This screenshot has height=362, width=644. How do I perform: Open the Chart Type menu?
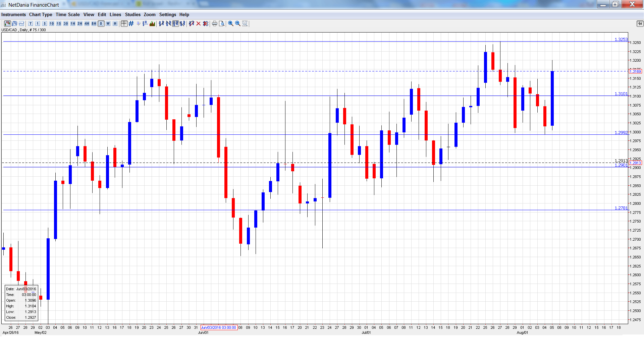[x=41, y=14]
